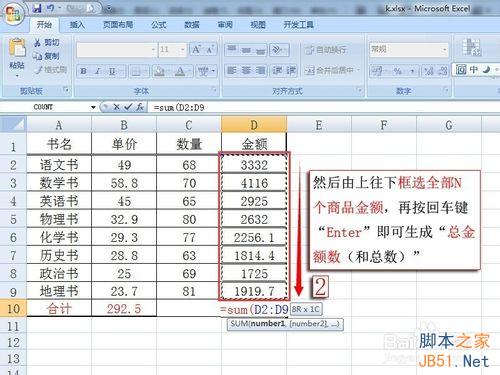Toggle Center alignment
The height and width of the screenshot is (375, 500).
point(246,71)
